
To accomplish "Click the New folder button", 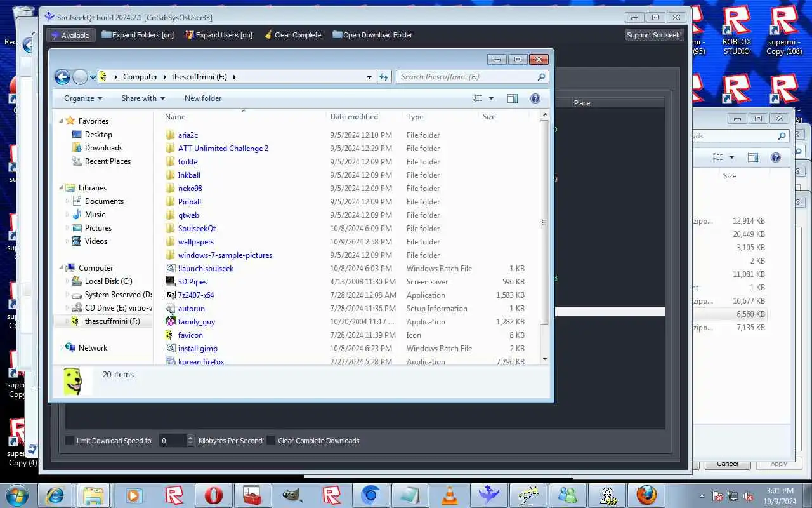I will (203, 98).
